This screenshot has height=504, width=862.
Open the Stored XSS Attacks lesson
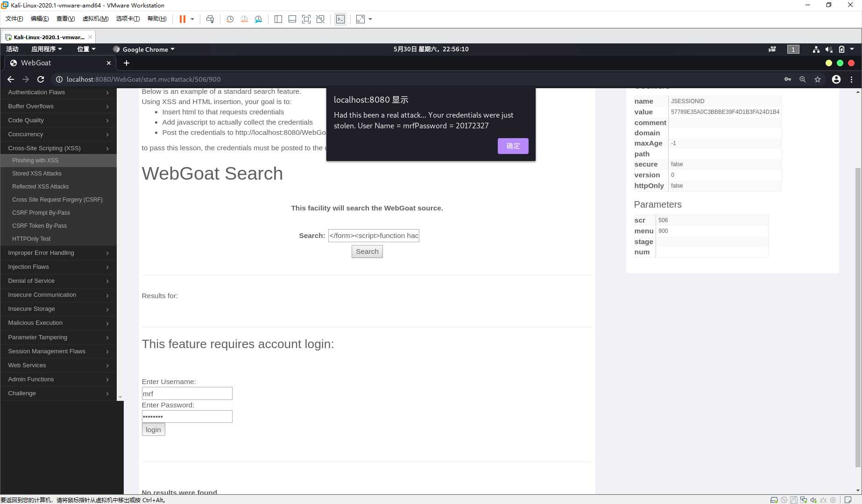pos(37,174)
